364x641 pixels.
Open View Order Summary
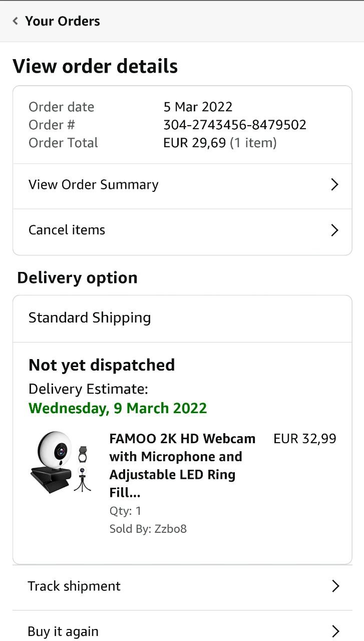pyautogui.click(x=94, y=185)
